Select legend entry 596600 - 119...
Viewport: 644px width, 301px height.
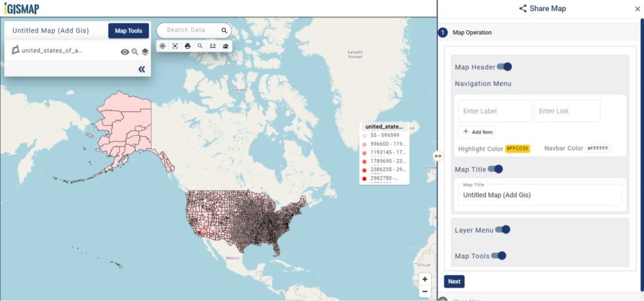tap(384, 144)
